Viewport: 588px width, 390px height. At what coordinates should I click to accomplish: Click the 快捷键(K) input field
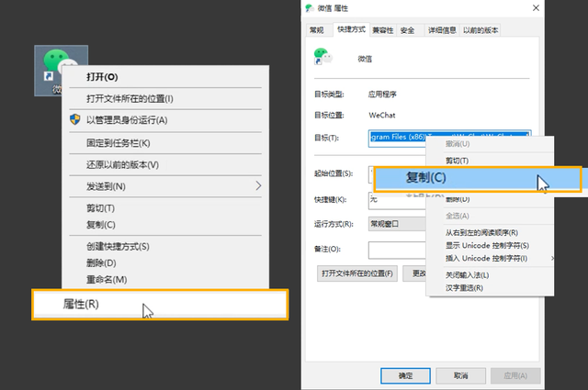(397, 200)
